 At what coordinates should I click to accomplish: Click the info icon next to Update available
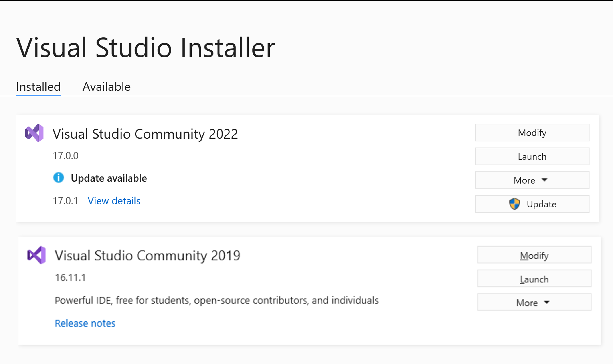(58, 178)
